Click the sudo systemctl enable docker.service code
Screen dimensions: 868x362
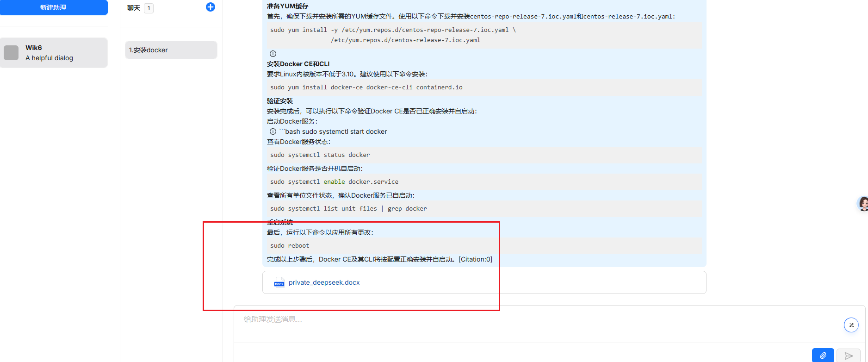point(484,182)
